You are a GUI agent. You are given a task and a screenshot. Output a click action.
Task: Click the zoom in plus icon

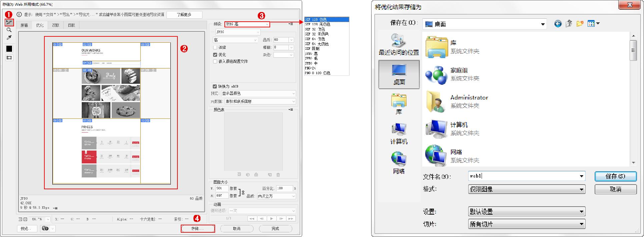pyautogui.click(x=25, y=219)
